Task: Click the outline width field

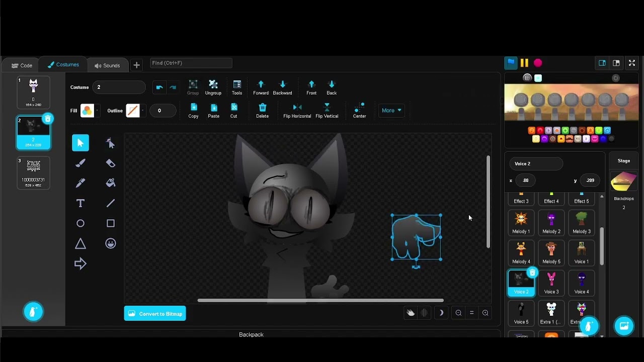Action: coord(162,111)
